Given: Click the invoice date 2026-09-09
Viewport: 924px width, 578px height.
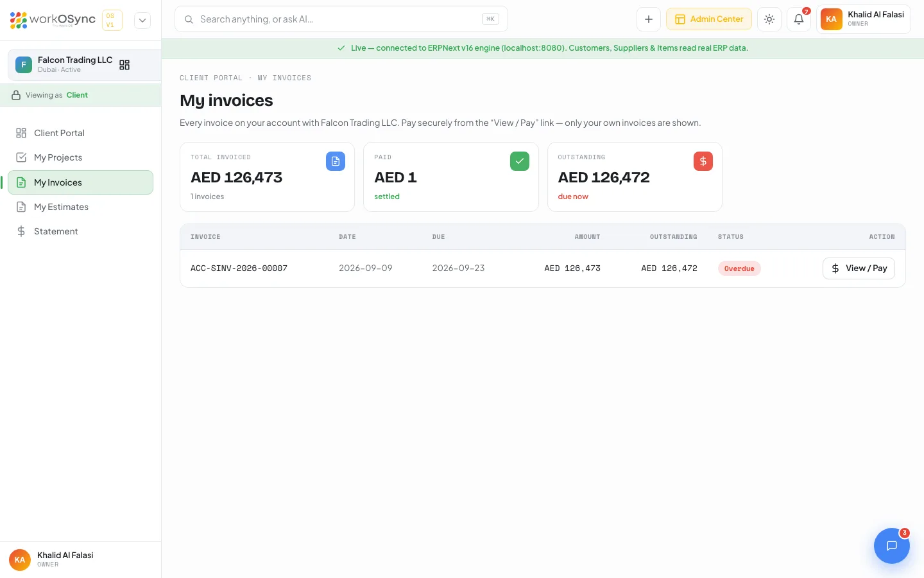Looking at the screenshot, I should [x=366, y=268].
